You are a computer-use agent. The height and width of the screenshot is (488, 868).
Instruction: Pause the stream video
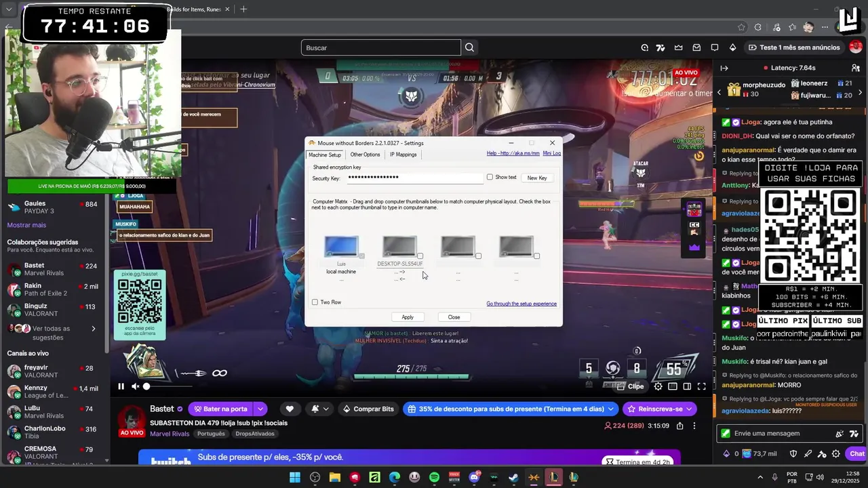pos(121,386)
